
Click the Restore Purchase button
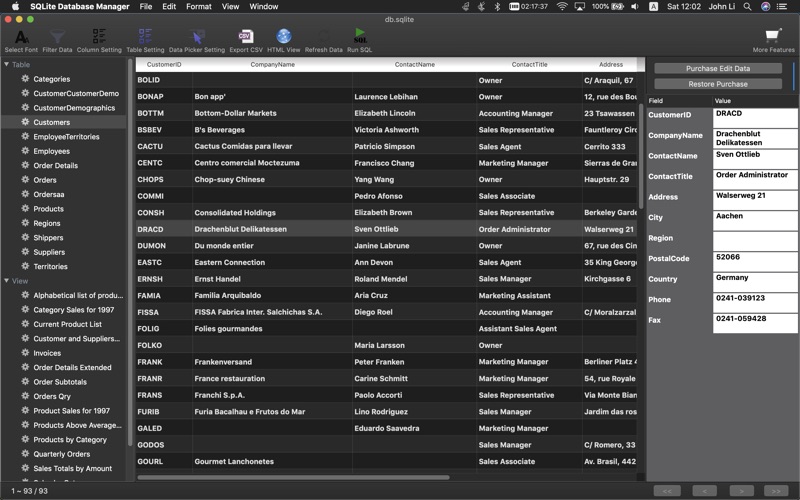coord(718,84)
